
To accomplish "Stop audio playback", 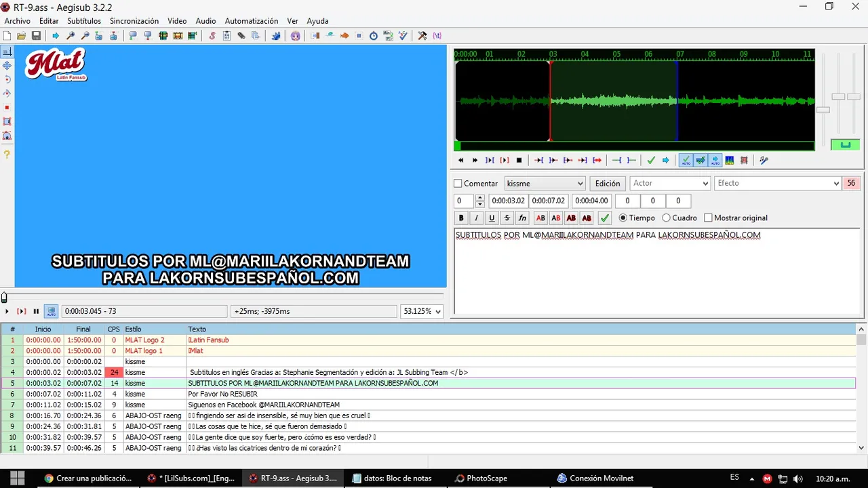I will coord(519,161).
